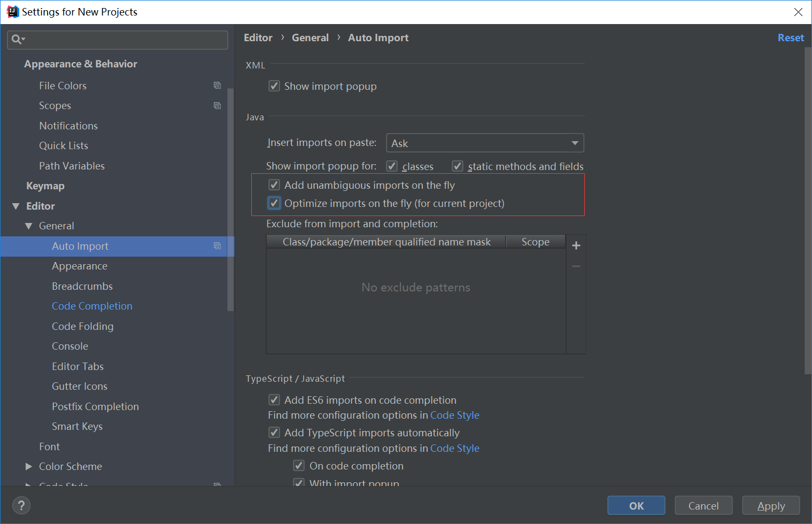Open Code Completion settings
This screenshot has width=812, height=524.
[92, 306]
